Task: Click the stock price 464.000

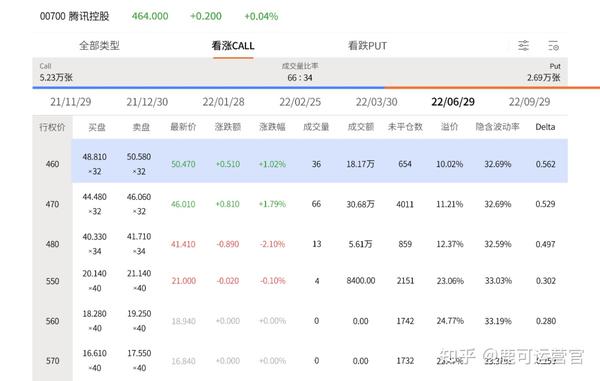Action: coord(150,16)
